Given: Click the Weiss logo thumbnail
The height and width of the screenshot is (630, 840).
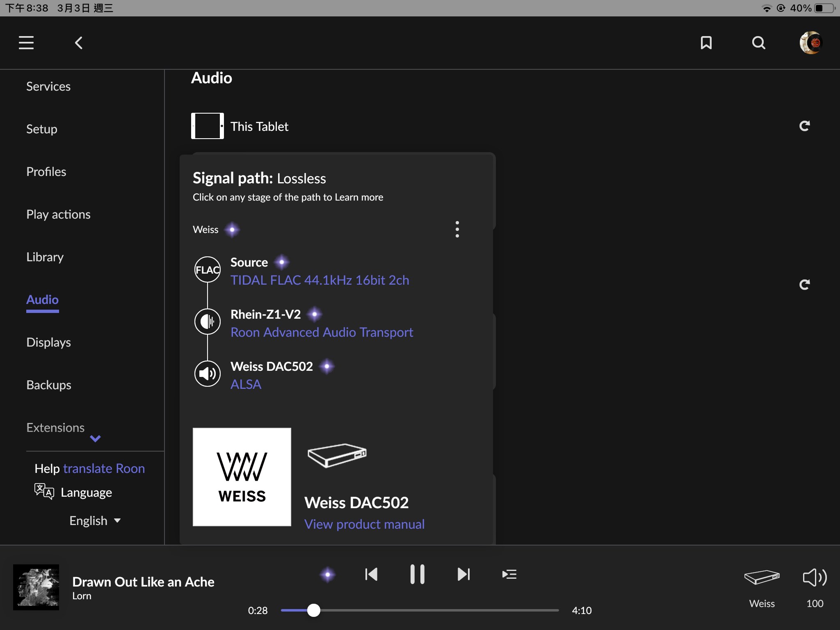Looking at the screenshot, I should pyautogui.click(x=242, y=477).
